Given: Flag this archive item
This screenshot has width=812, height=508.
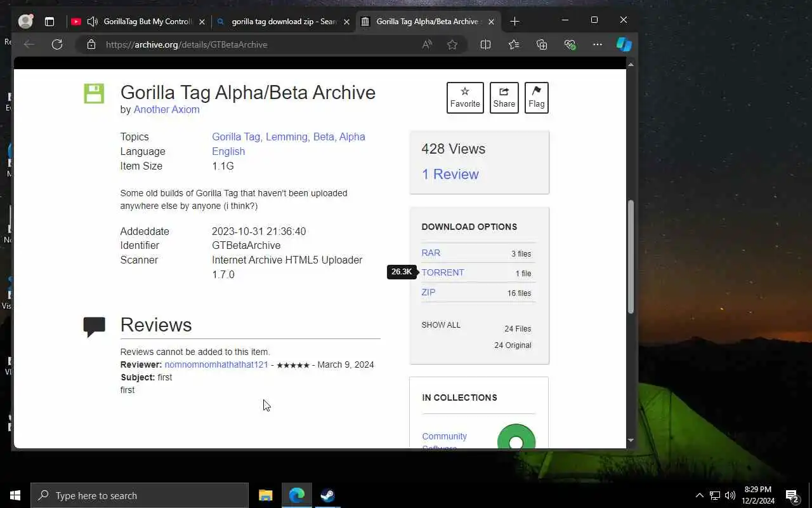Looking at the screenshot, I should 537,98.
